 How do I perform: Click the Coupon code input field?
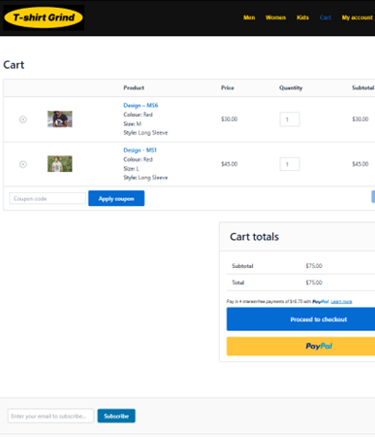point(47,198)
